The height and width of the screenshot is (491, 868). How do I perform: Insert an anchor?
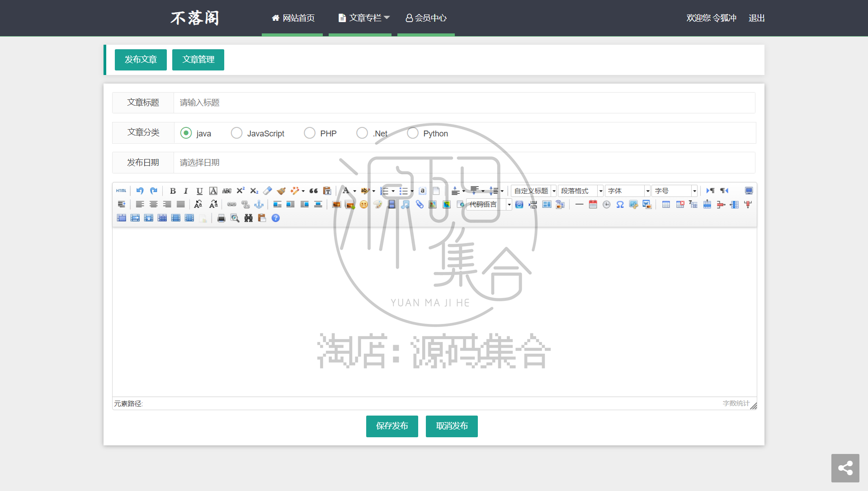[x=259, y=205]
